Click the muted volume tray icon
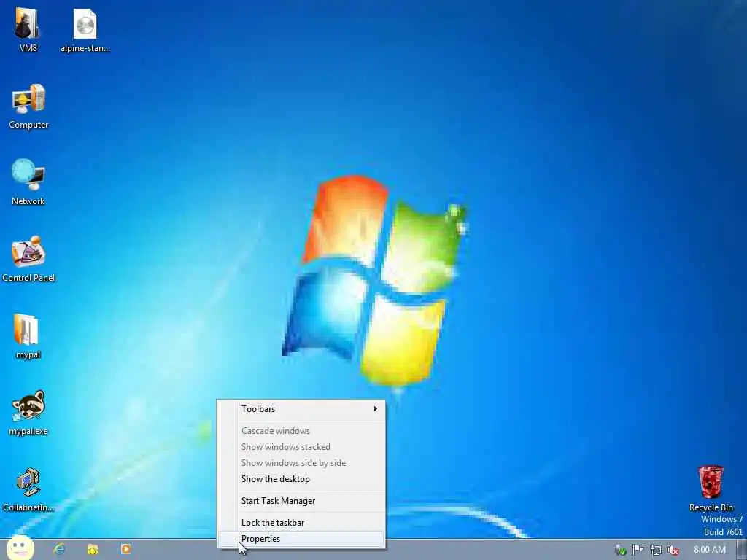This screenshot has width=747, height=560. 673,551
